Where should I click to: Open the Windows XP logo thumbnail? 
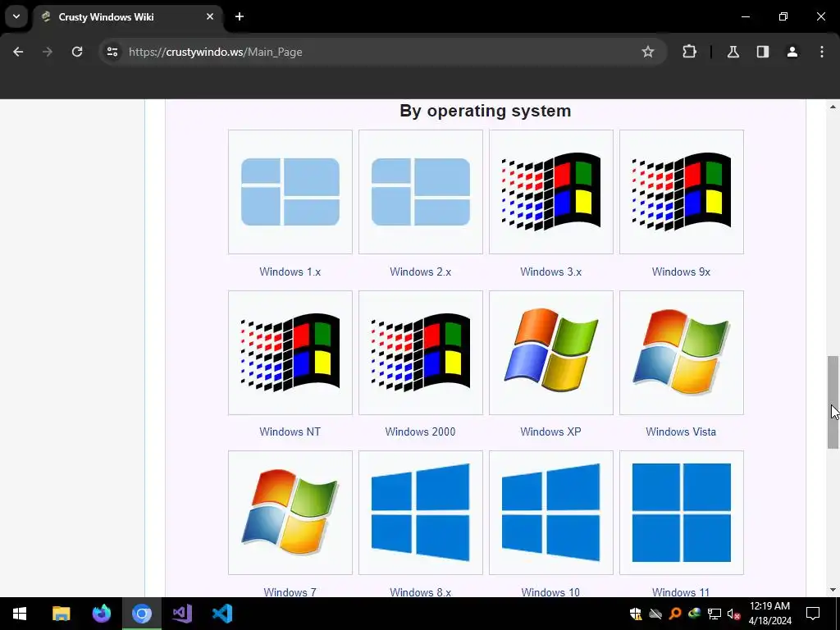point(550,353)
